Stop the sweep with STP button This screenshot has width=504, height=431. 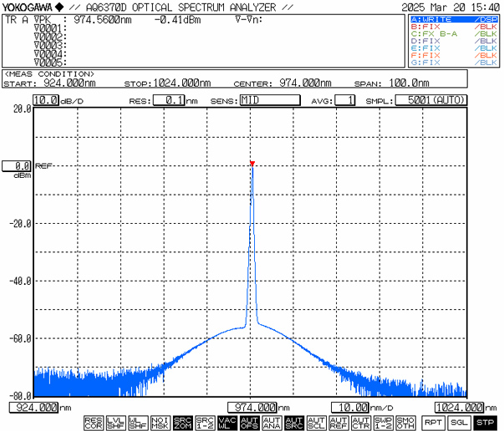486,423
